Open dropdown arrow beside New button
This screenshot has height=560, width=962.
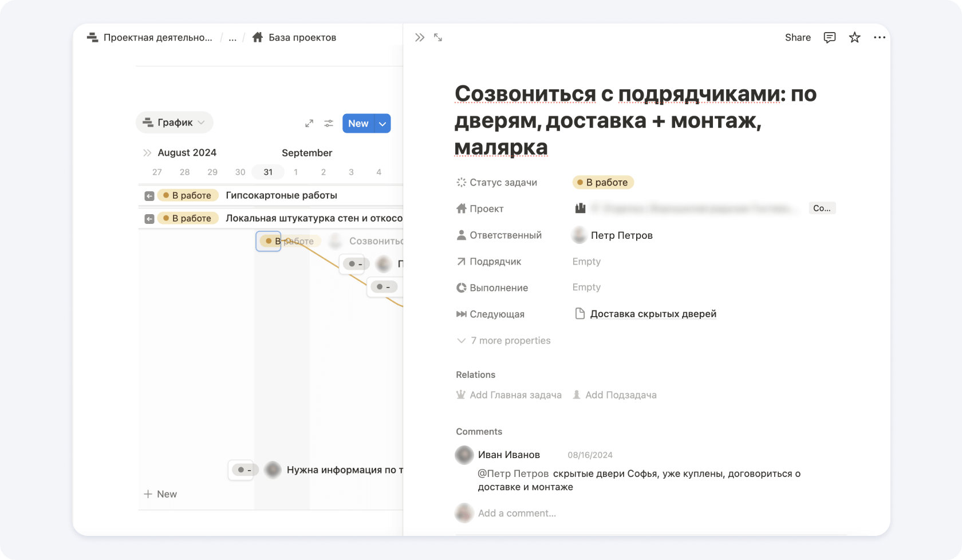click(x=383, y=124)
